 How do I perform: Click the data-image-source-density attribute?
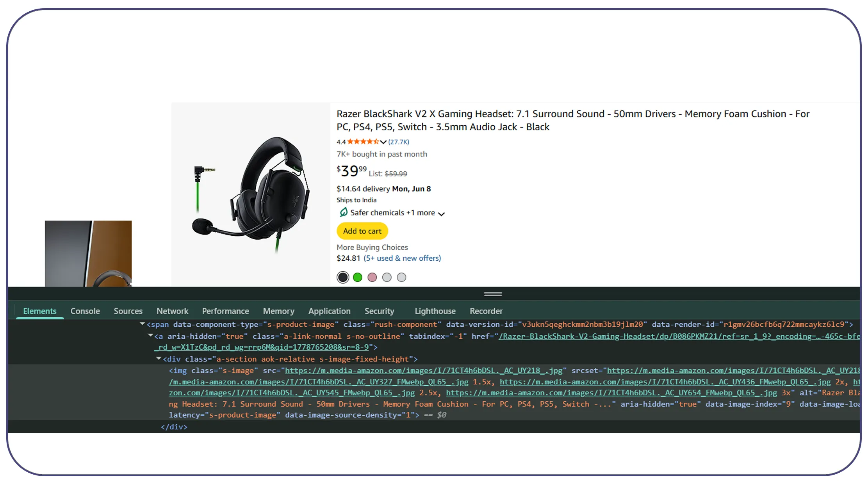(x=349, y=415)
